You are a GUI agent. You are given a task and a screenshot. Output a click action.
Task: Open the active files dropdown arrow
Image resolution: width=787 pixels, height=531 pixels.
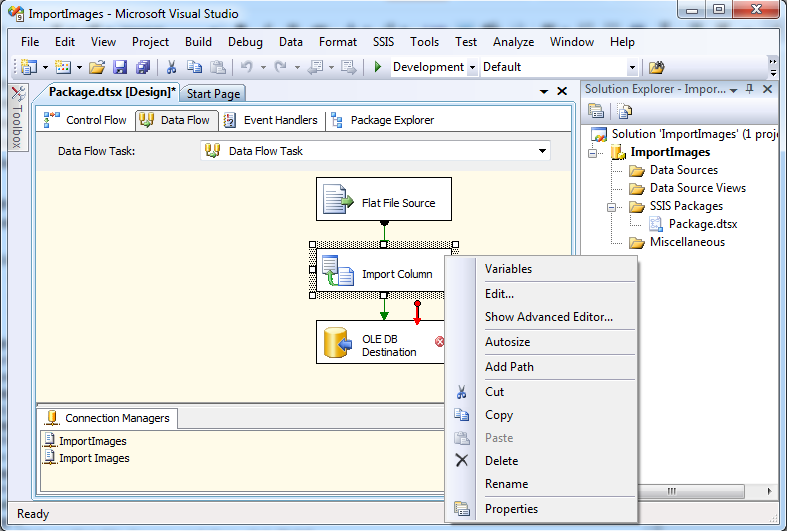544,91
